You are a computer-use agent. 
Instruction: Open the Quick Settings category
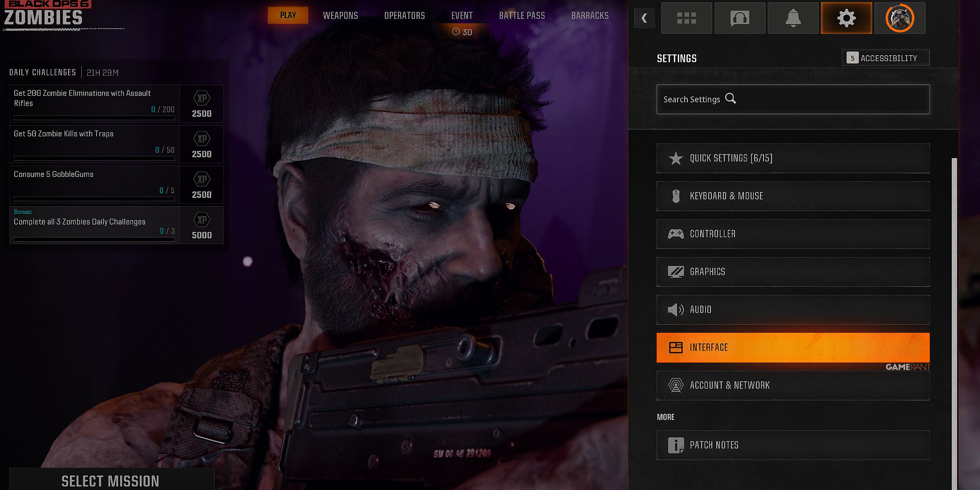point(793,158)
